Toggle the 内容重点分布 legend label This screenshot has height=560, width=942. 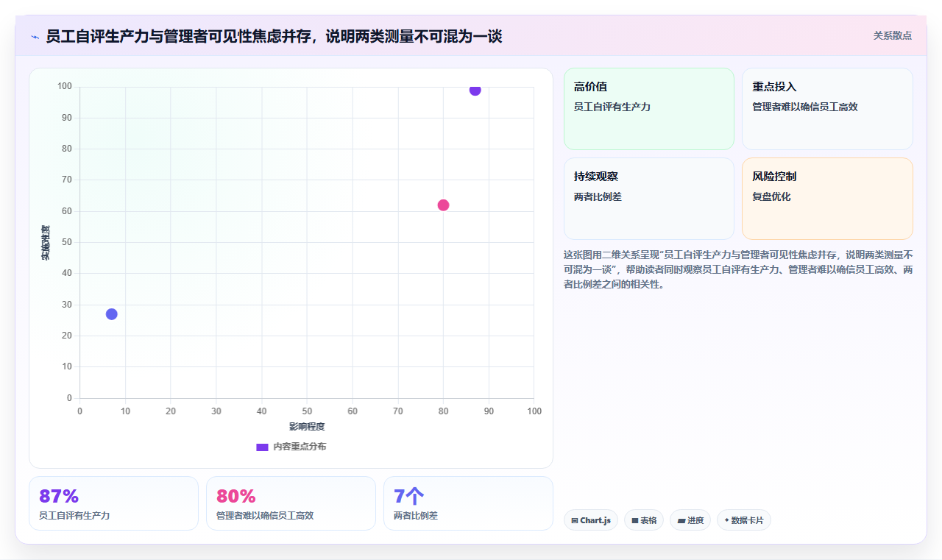pyautogui.click(x=300, y=447)
